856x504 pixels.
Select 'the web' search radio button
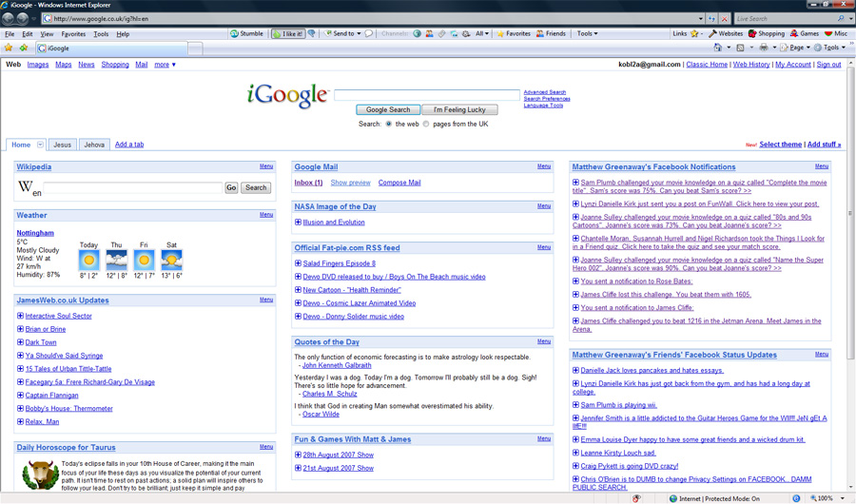389,124
